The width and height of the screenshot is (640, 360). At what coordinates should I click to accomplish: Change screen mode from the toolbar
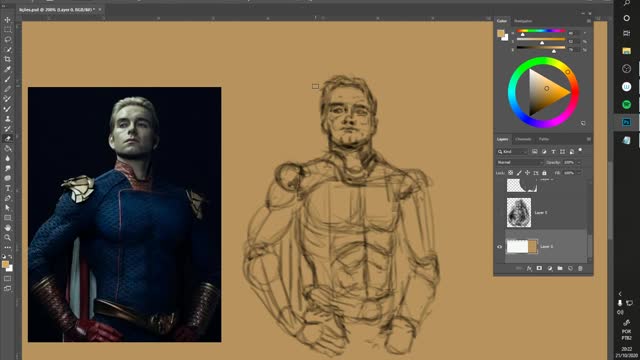(x=7, y=289)
